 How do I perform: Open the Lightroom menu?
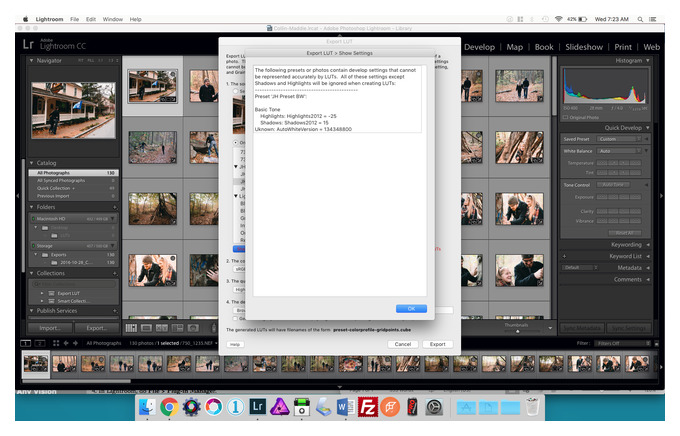point(49,19)
